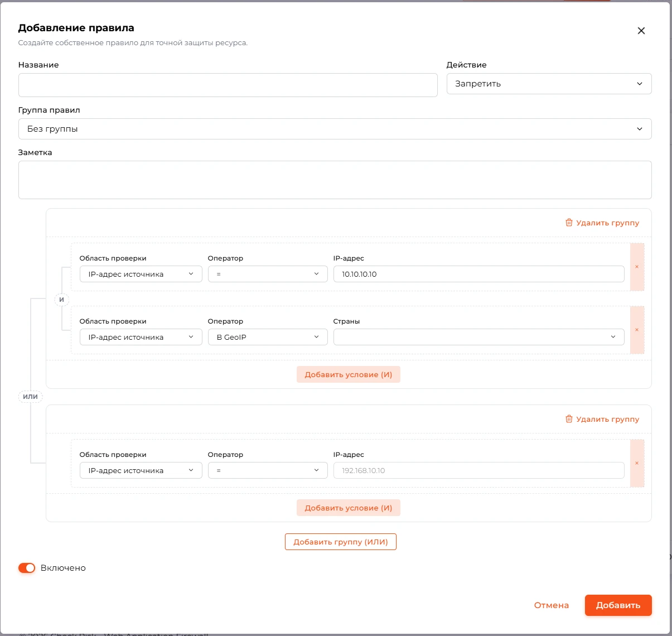
Task: Open the Страны countries dropdown
Action: pos(478,337)
